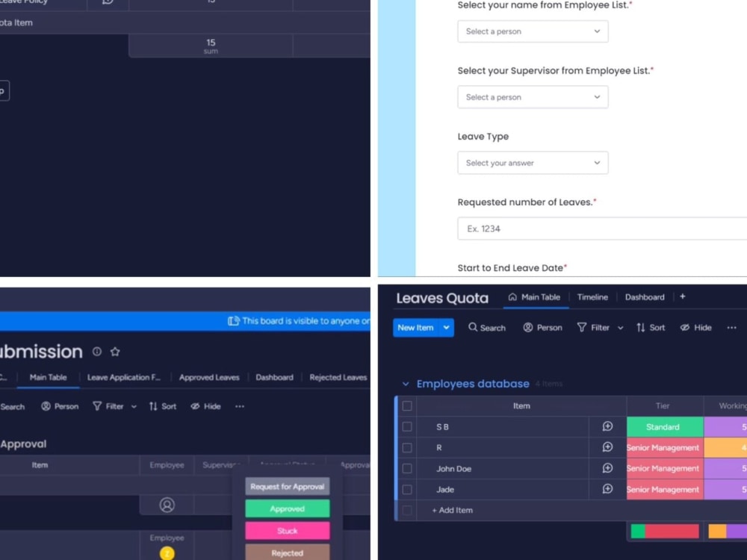Open Filter dropdown arrow in Leaves Quota toolbar
The image size is (747, 560).
click(620, 328)
